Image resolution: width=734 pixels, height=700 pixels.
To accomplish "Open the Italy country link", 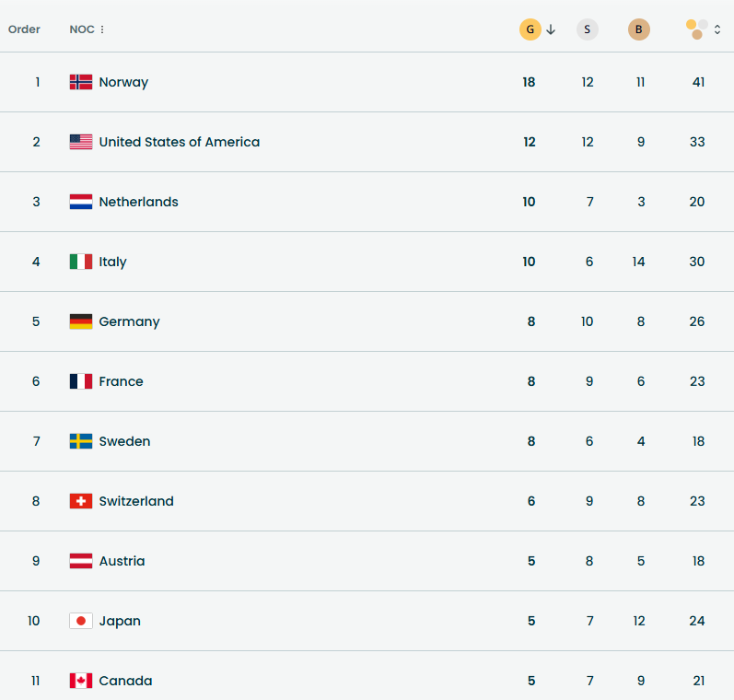I will point(112,262).
